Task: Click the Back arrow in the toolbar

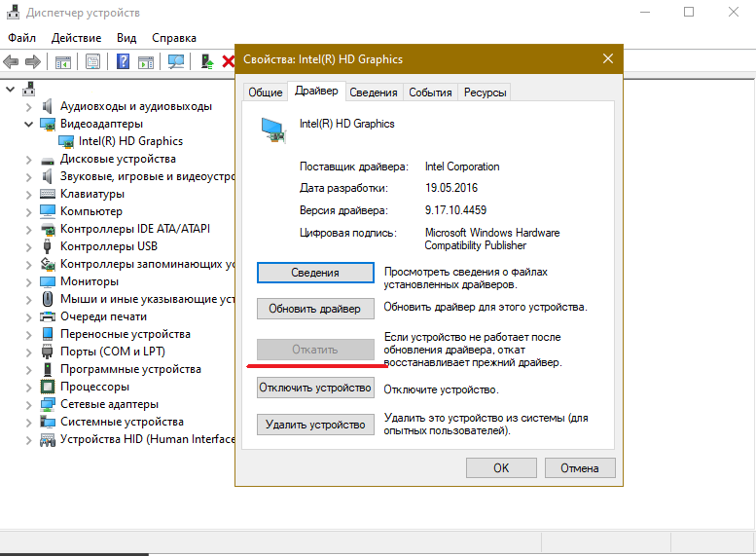Action: pos(11,61)
